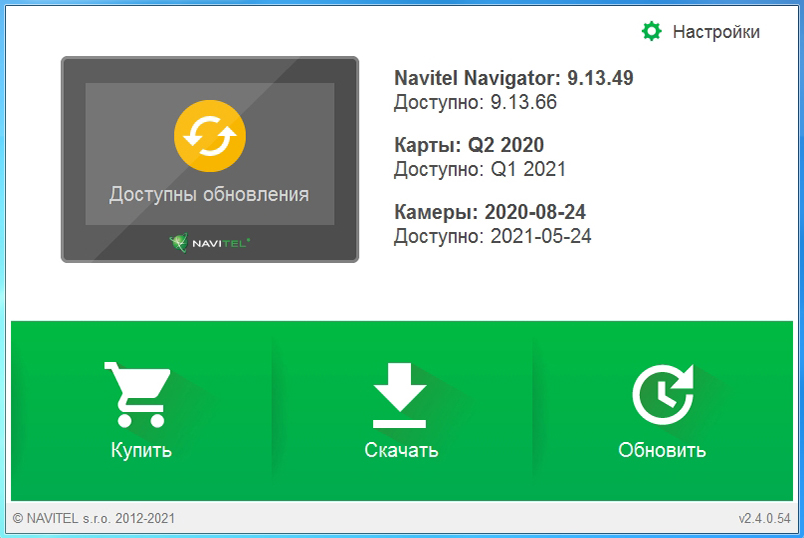Screen dimensions: 804x538
Task: Click the available cameras 2021-05-24 line
Action: pos(493,236)
